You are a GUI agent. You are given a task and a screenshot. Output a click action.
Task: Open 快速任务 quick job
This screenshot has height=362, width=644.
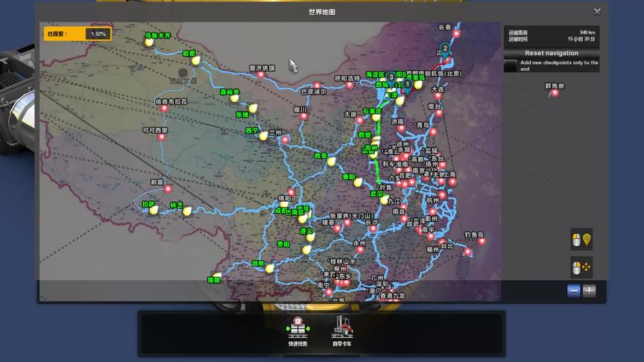297,331
